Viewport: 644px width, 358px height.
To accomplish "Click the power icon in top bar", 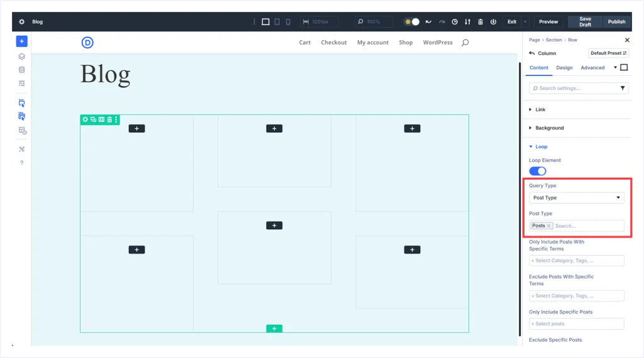I will (493, 22).
